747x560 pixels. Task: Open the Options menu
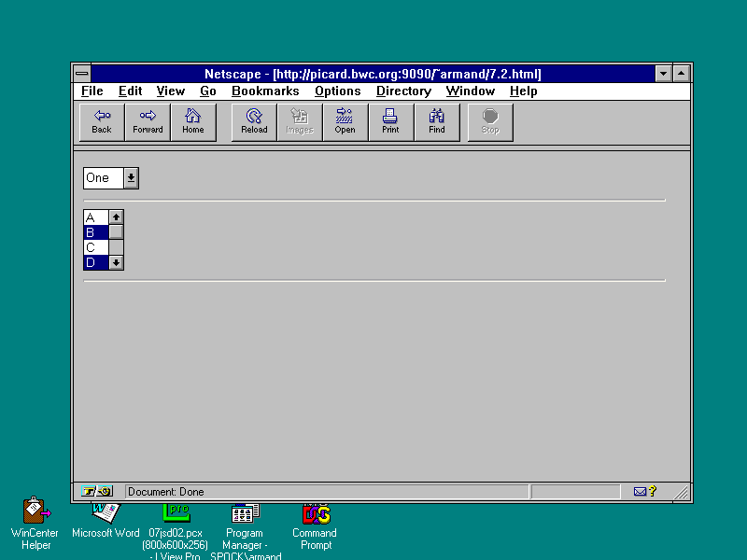[337, 91]
